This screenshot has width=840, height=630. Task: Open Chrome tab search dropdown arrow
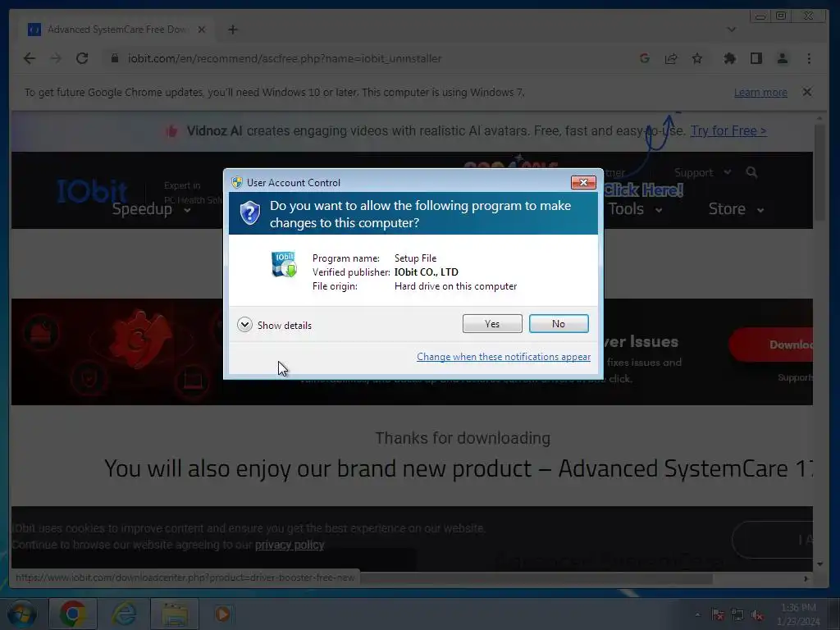click(x=731, y=30)
